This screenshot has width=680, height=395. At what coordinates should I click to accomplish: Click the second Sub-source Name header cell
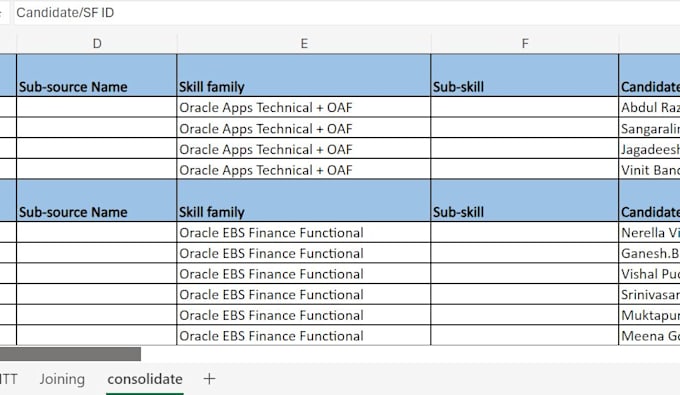[97, 201]
